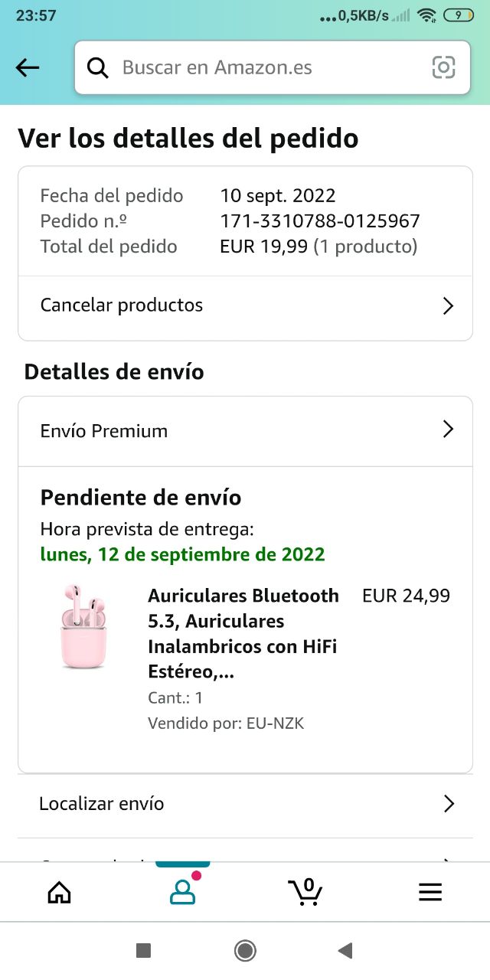
Task: Open the account profile icon
Action: point(182,892)
